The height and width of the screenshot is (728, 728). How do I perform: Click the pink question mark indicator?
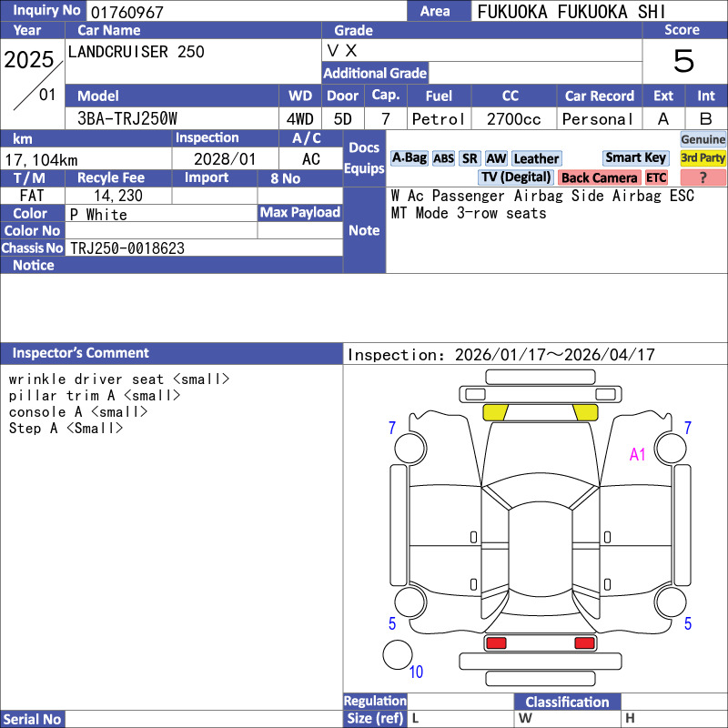coord(703,177)
